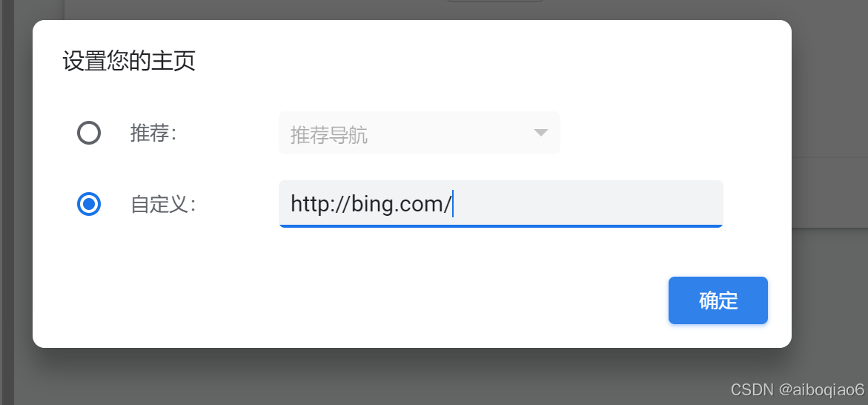
Task: Click the dimmed button outline above the dialog
Action: [495, 1]
